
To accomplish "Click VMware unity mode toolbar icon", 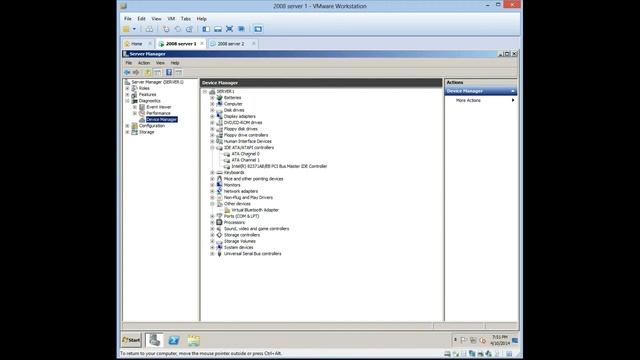I will pos(241,29).
